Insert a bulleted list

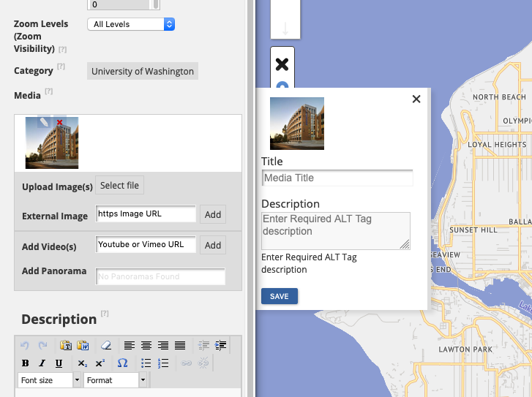point(146,363)
